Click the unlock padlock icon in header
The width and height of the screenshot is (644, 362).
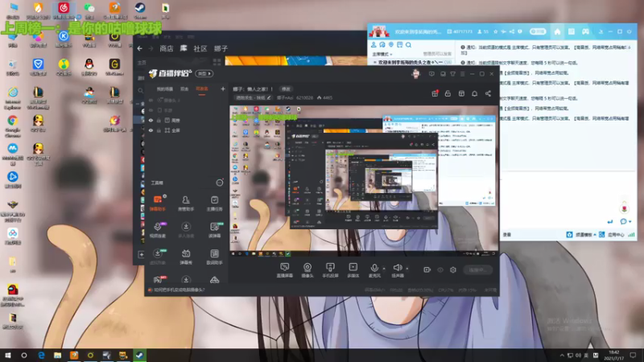(448, 93)
